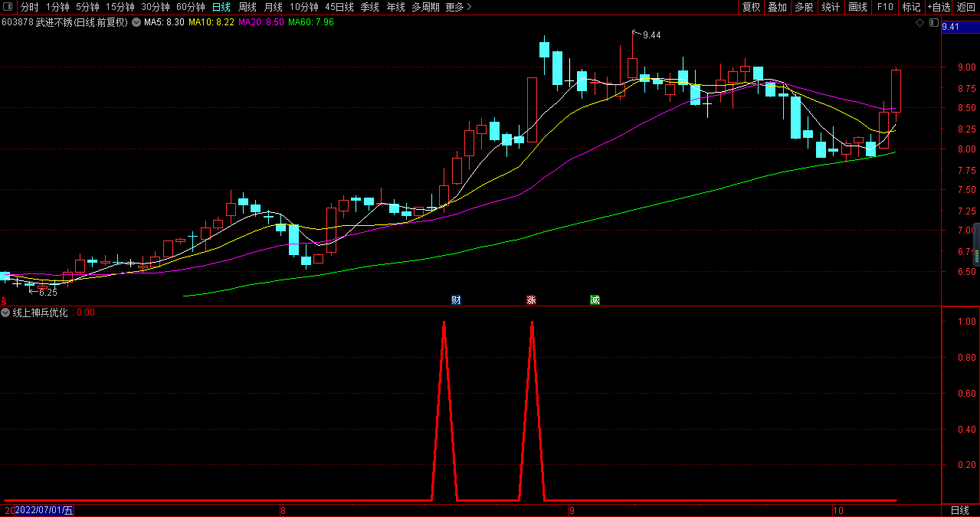Click the 返回 back button
The width and height of the screenshot is (980, 517).
pos(966,7)
